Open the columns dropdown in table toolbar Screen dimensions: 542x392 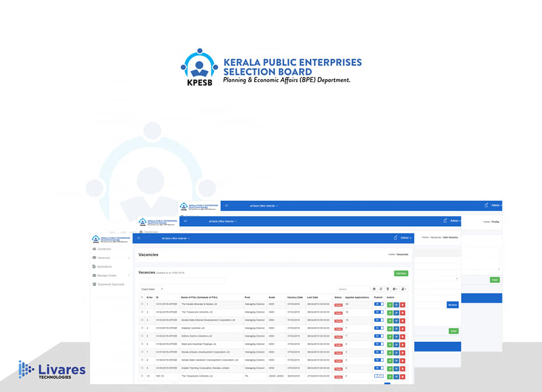395,289
